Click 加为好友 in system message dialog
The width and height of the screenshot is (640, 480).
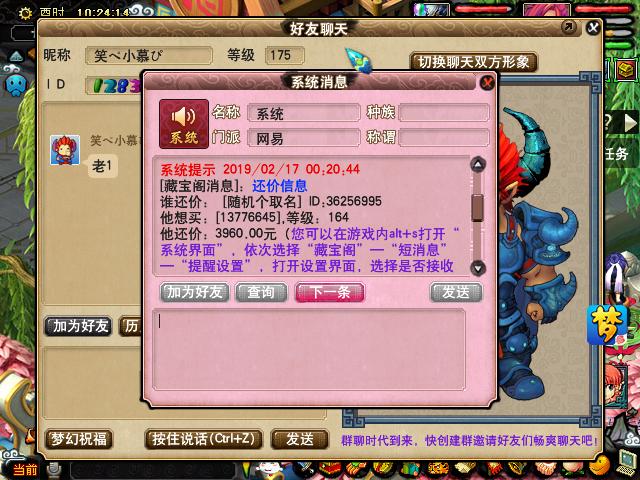tap(194, 292)
